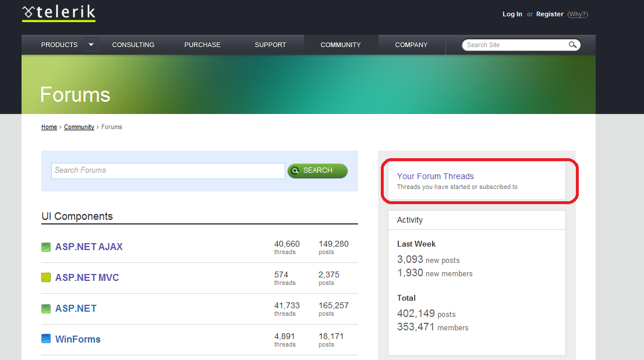Image resolution: width=644 pixels, height=360 pixels.
Task: Click the Log In link
Action: (x=512, y=14)
